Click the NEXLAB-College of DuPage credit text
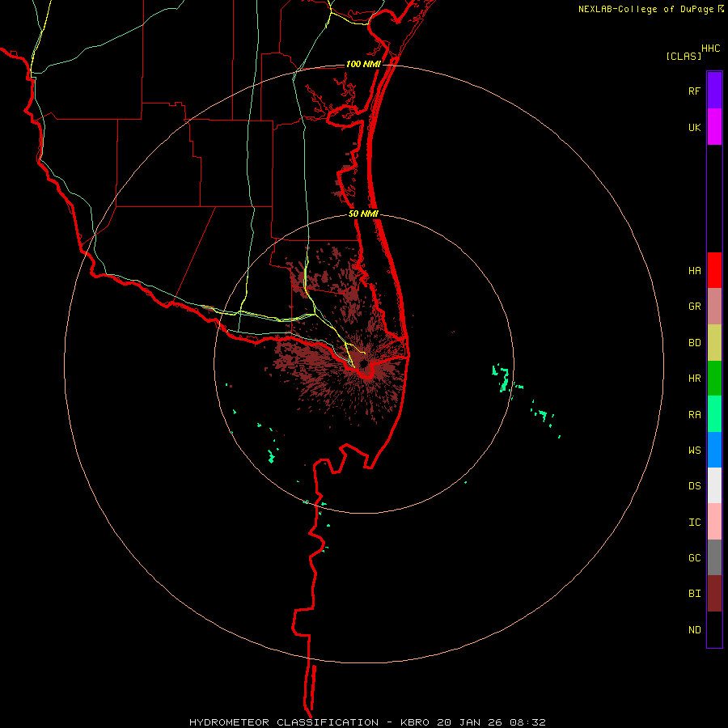Viewport: 728px width, 728px height. tap(645, 9)
